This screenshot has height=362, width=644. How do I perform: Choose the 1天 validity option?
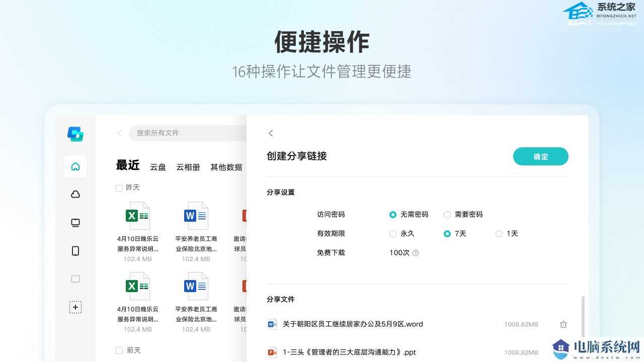click(x=499, y=234)
